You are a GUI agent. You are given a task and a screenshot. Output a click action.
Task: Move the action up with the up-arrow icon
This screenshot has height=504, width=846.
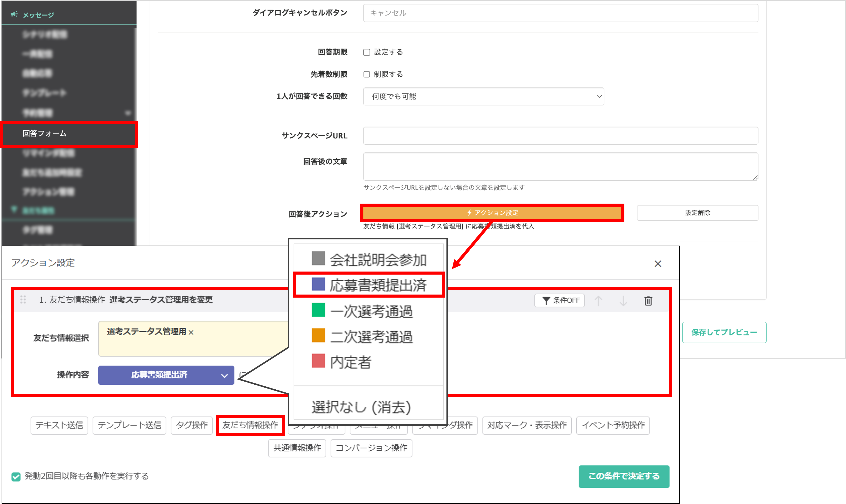(599, 300)
